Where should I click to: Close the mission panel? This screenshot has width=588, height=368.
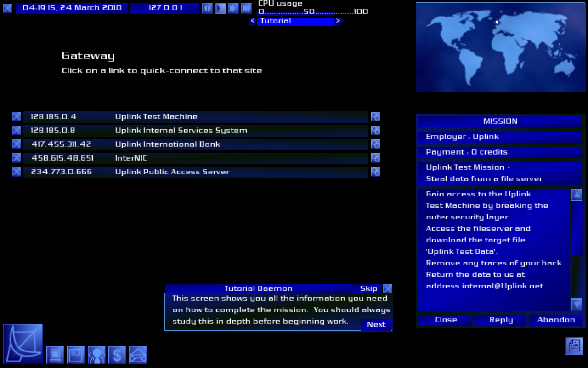(x=446, y=320)
